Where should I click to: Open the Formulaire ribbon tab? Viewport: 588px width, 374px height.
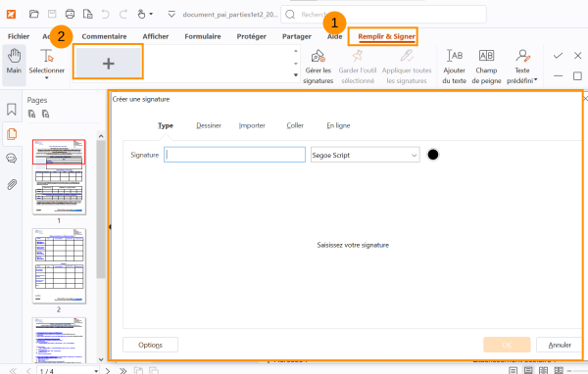click(x=203, y=36)
